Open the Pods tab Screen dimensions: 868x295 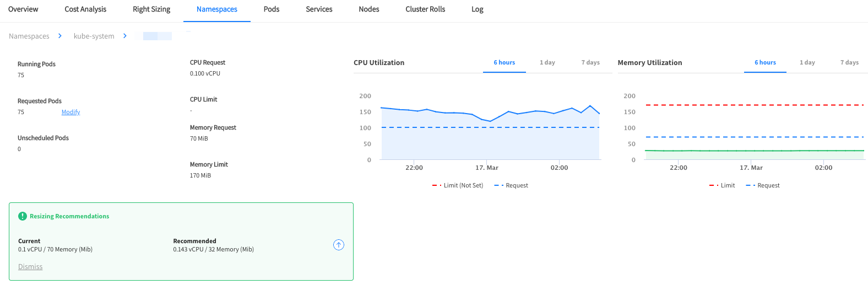click(272, 9)
